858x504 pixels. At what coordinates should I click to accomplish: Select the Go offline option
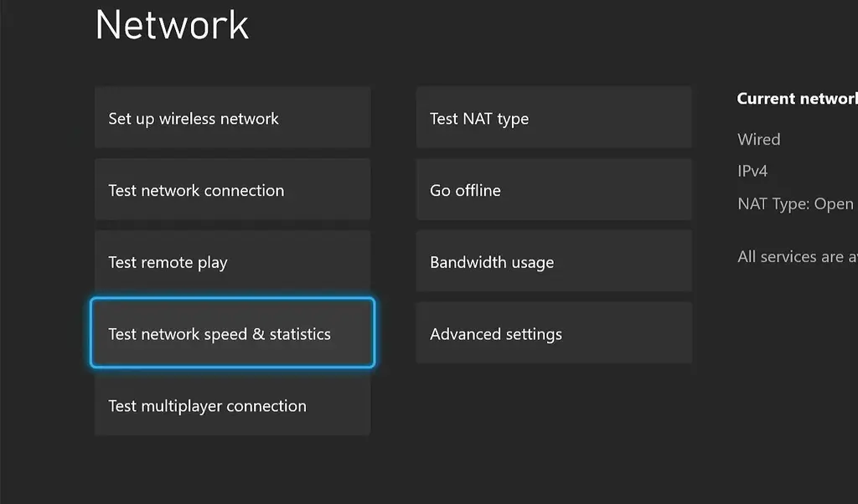[x=554, y=190]
